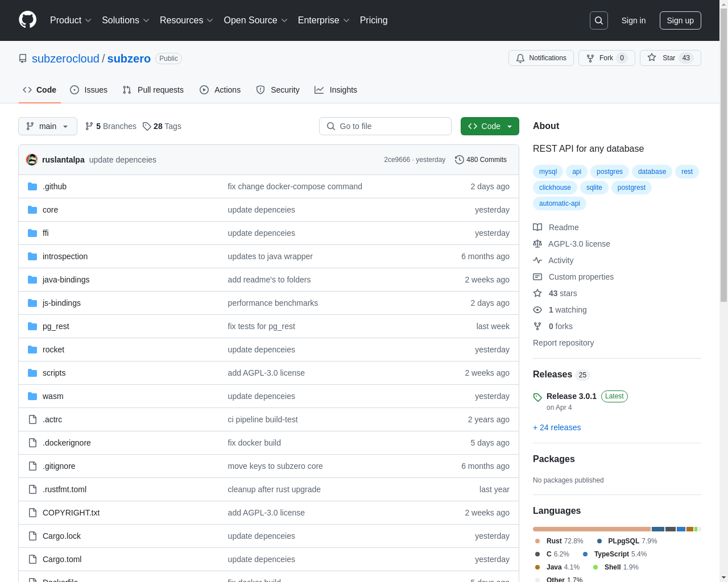Click the Sign up button
The image size is (728, 582).
pos(680,20)
